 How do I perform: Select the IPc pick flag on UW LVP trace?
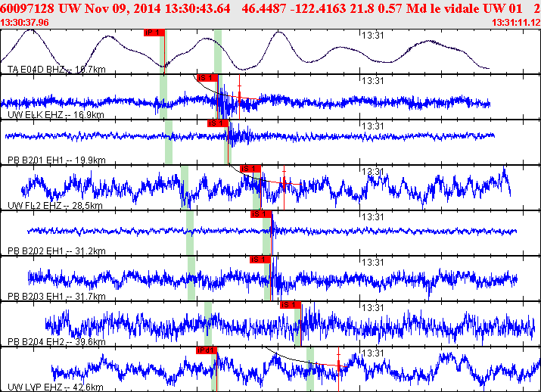(207, 350)
